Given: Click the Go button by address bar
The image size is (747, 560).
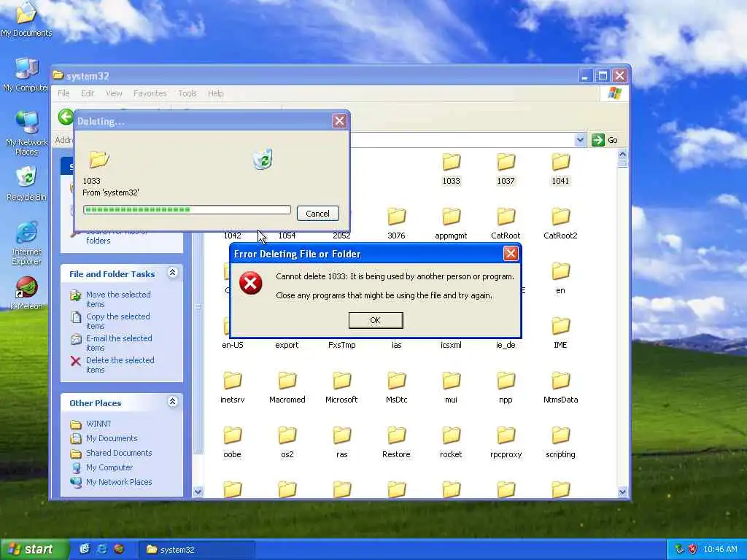Looking at the screenshot, I should (605, 140).
